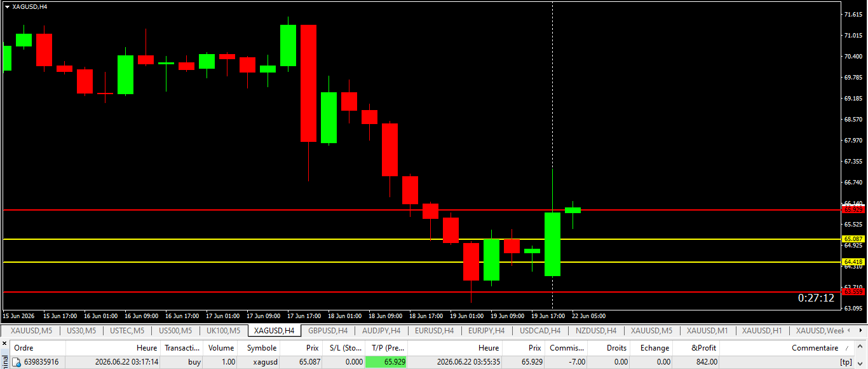Switch to the XAUUSD,H1 chart tab

click(x=762, y=331)
